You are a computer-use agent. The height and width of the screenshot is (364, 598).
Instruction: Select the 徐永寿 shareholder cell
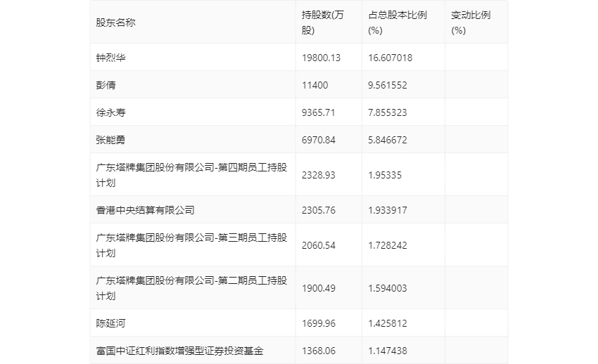pos(110,112)
